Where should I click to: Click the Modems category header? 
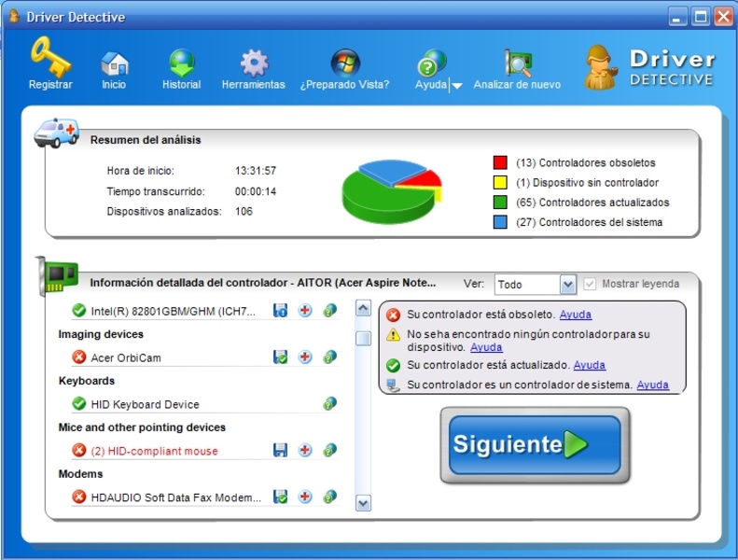(80, 474)
